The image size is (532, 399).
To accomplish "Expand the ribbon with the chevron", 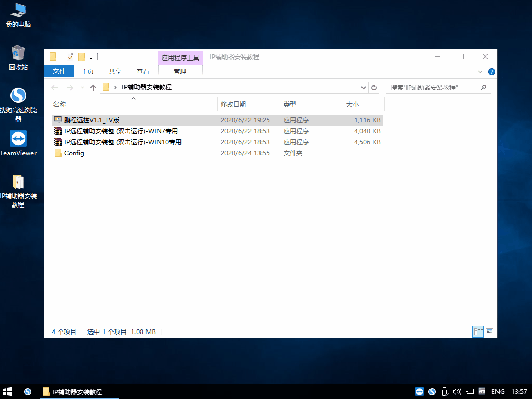I will coord(480,72).
